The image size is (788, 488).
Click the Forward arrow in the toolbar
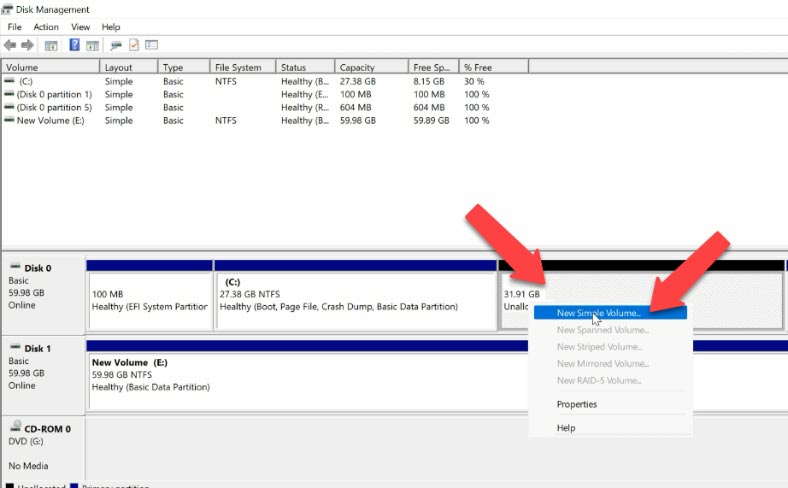point(27,45)
